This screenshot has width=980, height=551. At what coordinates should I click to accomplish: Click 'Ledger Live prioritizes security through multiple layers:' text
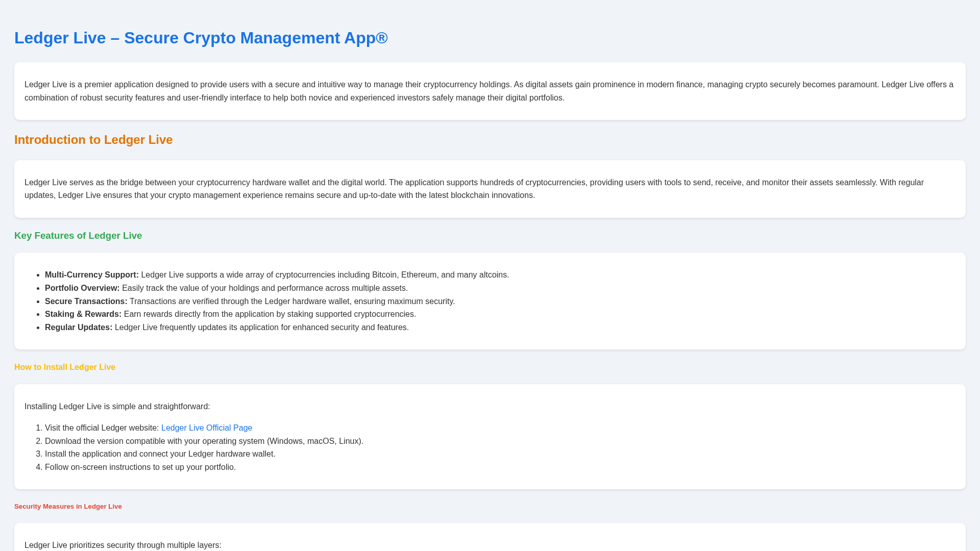[123, 545]
